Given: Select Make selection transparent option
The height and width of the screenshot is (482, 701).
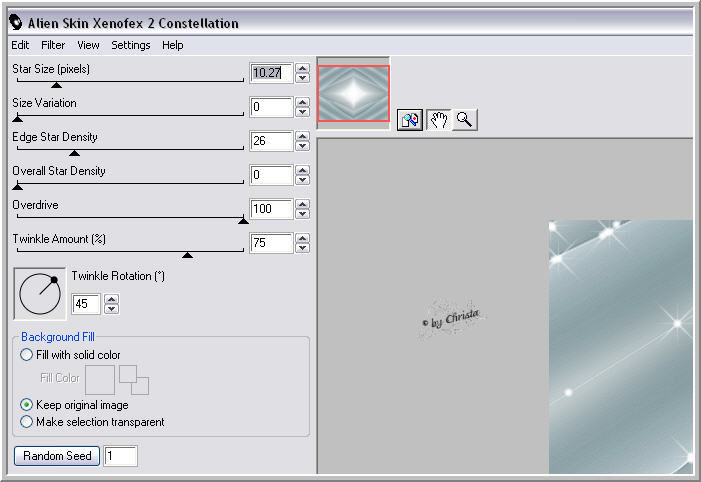Looking at the screenshot, I should (26, 422).
